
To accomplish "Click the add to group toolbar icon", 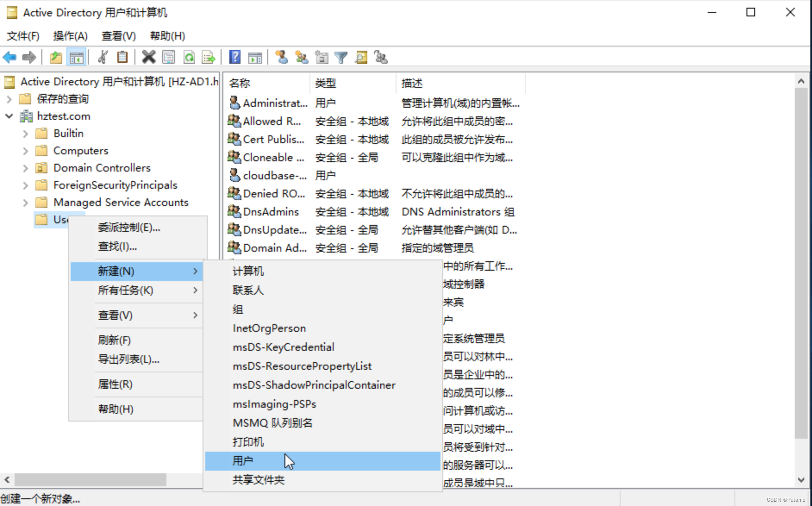I will [381, 57].
